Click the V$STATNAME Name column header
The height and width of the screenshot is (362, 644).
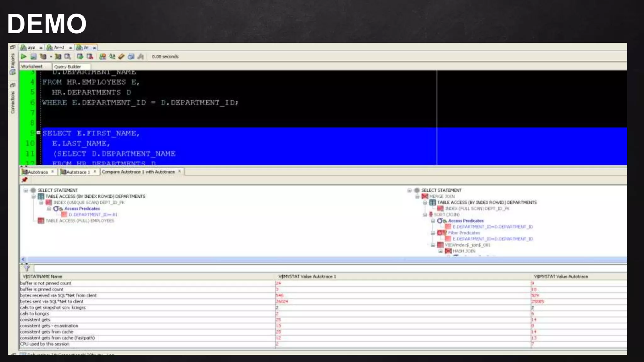(42, 277)
